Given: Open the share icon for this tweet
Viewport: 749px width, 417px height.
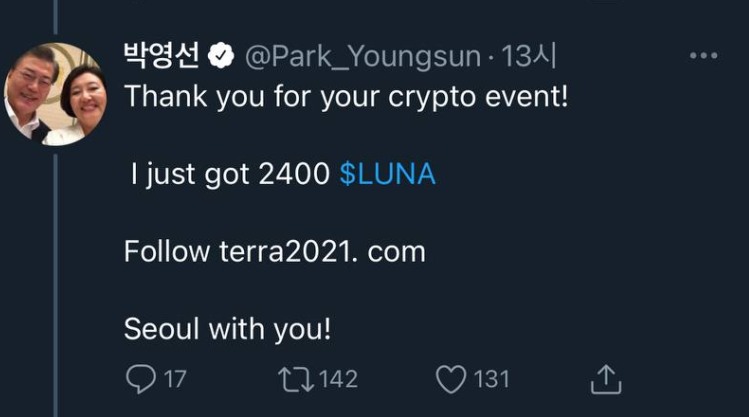Looking at the screenshot, I should click(x=606, y=379).
